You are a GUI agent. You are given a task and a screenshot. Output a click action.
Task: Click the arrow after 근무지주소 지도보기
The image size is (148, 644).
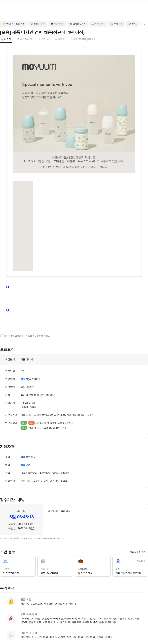(x=95, y=415)
